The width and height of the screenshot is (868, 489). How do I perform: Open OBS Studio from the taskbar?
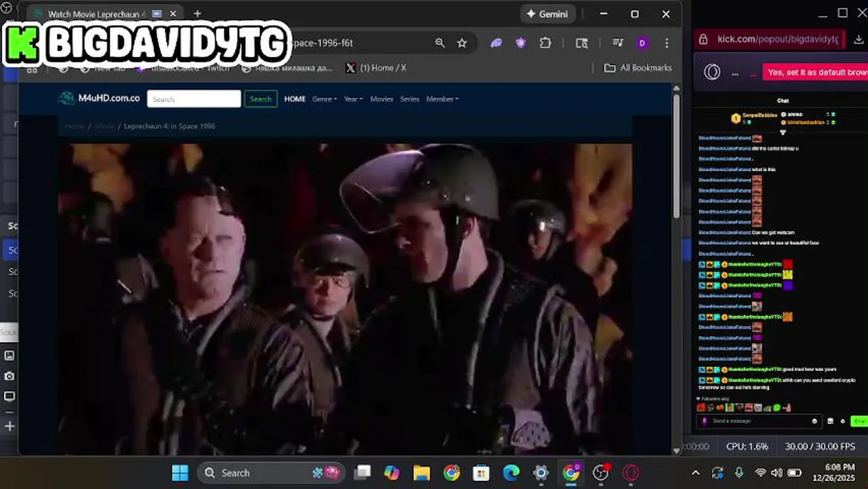tap(601, 473)
